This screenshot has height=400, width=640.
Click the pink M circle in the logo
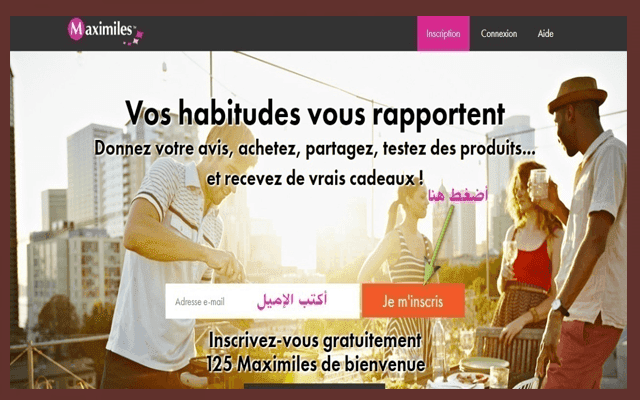tap(76, 29)
